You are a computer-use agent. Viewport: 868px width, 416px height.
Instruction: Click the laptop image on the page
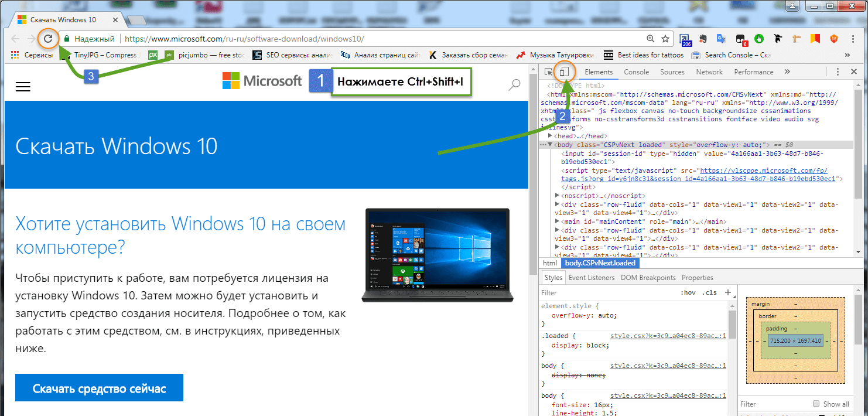pyautogui.click(x=437, y=255)
